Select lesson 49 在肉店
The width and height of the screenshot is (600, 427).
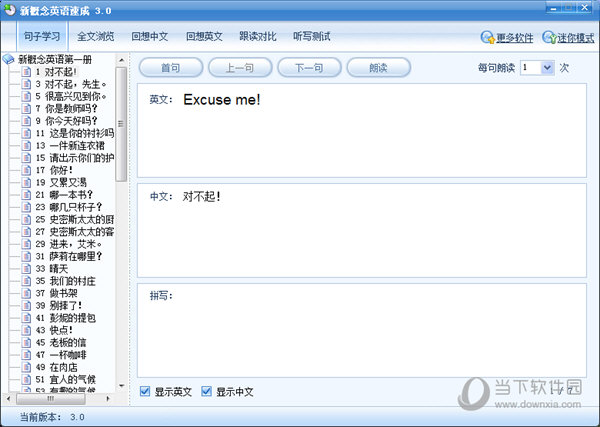(56, 367)
